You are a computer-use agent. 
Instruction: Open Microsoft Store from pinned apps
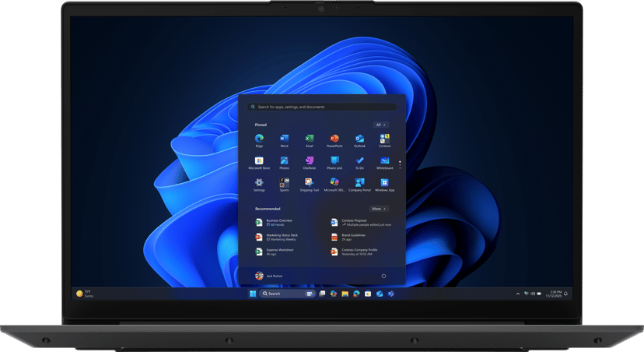259,163
